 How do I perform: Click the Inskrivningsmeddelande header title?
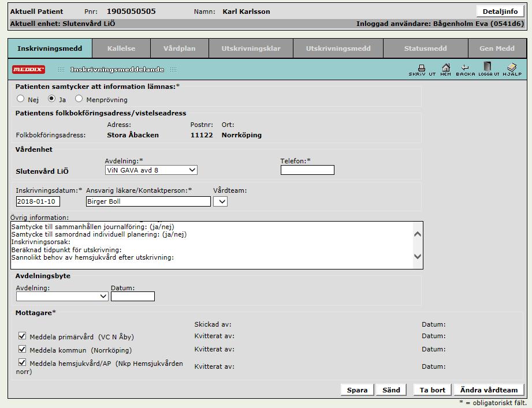point(117,69)
